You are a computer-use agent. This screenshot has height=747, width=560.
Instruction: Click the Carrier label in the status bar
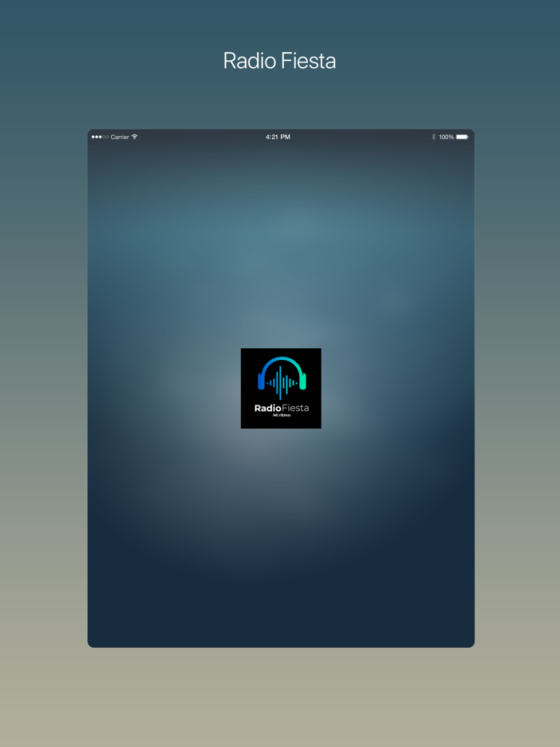[120, 138]
